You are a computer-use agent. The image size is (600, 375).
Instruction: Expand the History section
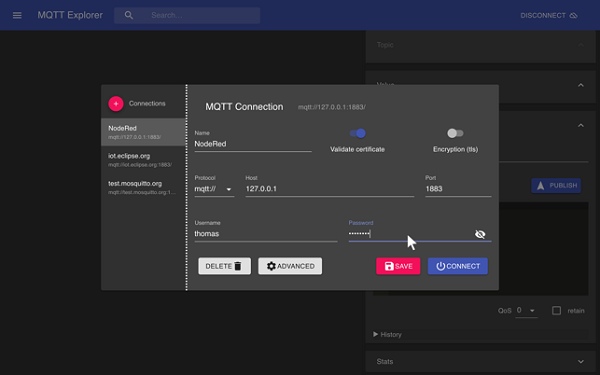387,334
